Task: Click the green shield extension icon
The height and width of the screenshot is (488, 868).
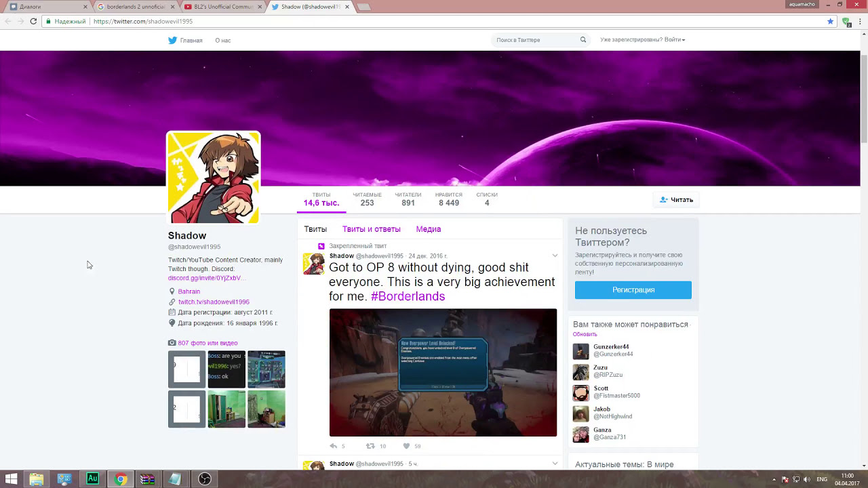Action: (x=846, y=22)
